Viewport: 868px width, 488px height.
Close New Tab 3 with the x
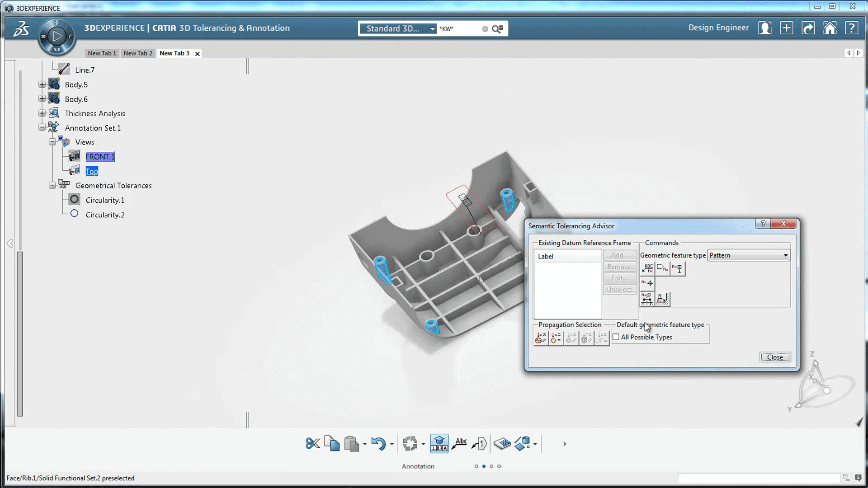pyautogui.click(x=198, y=54)
